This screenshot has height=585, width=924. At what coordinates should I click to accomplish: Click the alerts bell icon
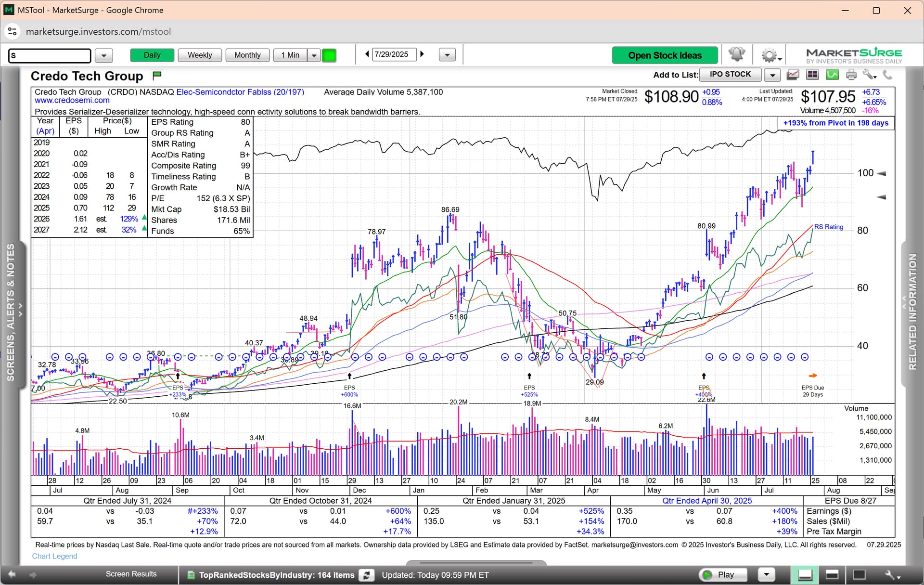(736, 54)
